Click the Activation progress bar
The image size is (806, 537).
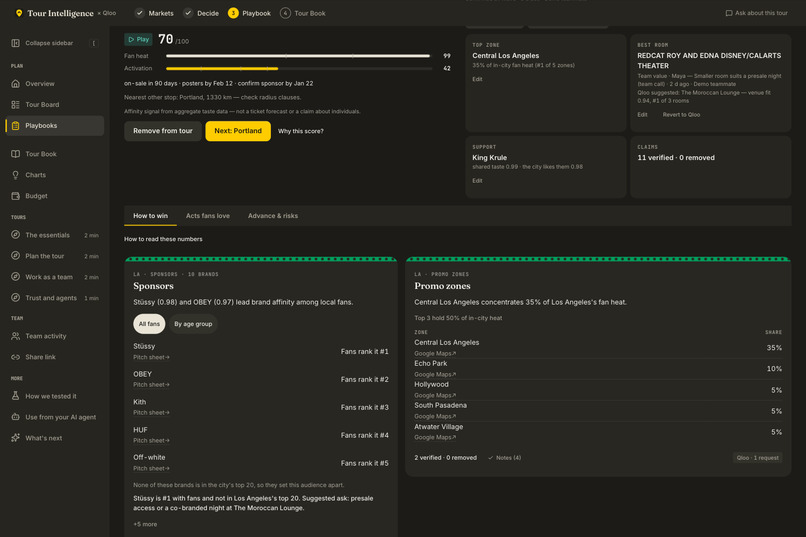coord(298,68)
